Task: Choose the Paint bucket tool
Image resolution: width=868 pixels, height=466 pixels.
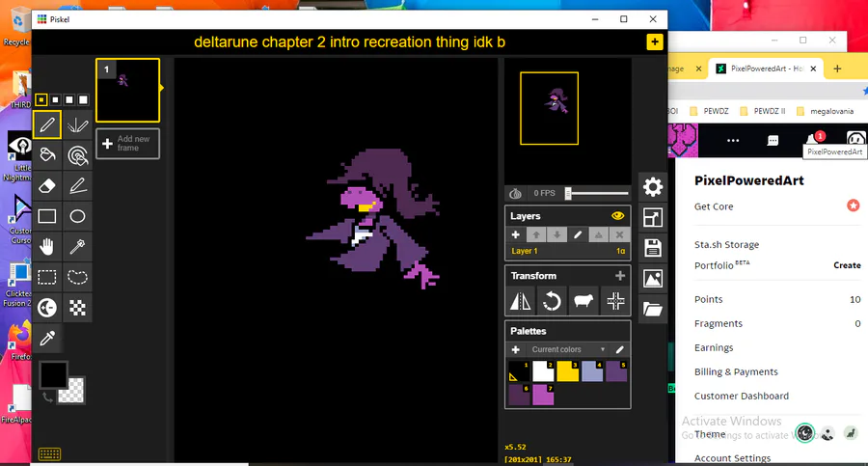Action: click(x=47, y=155)
